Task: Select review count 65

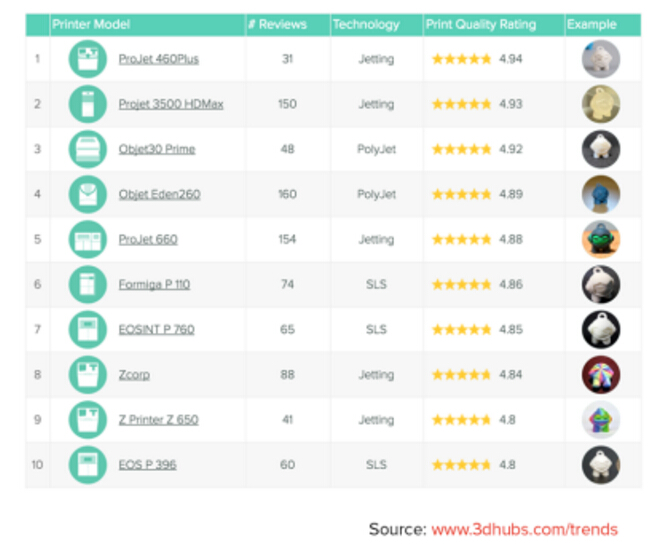Action: (x=287, y=330)
